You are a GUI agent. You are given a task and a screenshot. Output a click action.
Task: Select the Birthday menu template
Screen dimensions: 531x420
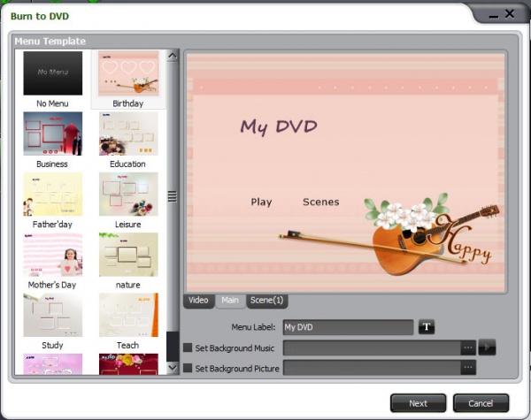[128, 80]
